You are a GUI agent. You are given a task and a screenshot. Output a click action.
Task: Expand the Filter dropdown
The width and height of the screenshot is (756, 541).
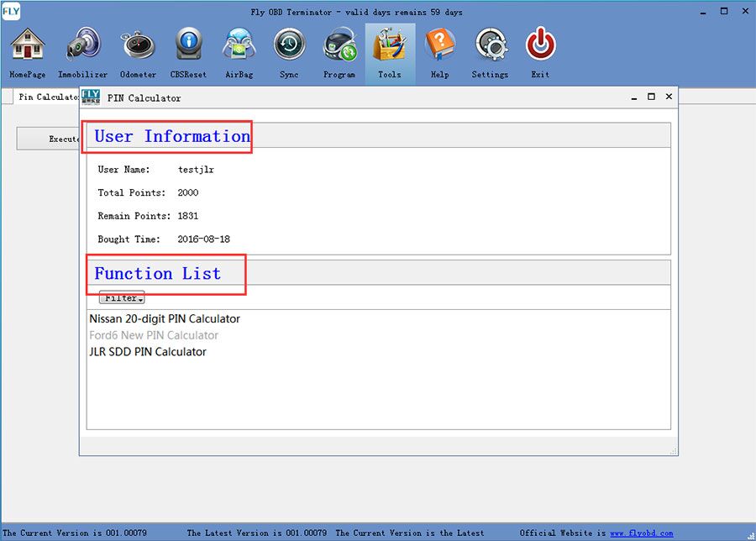(x=122, y=298)
